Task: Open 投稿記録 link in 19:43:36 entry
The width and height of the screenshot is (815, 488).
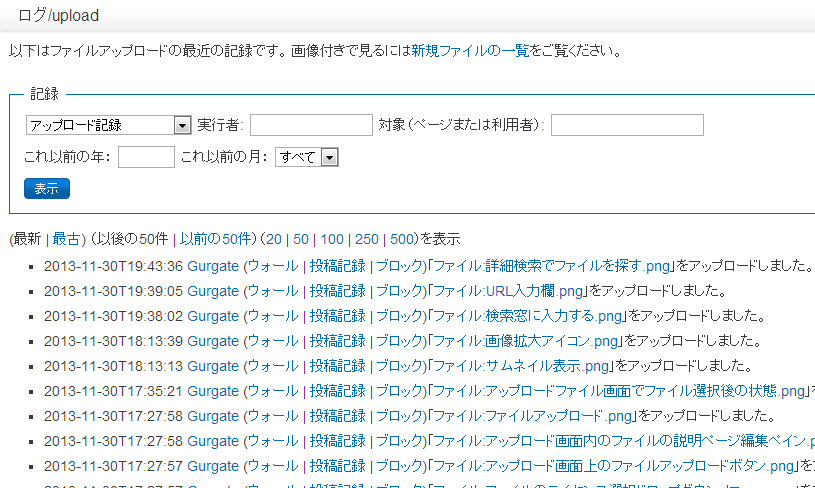Action: tap(338, 266)
